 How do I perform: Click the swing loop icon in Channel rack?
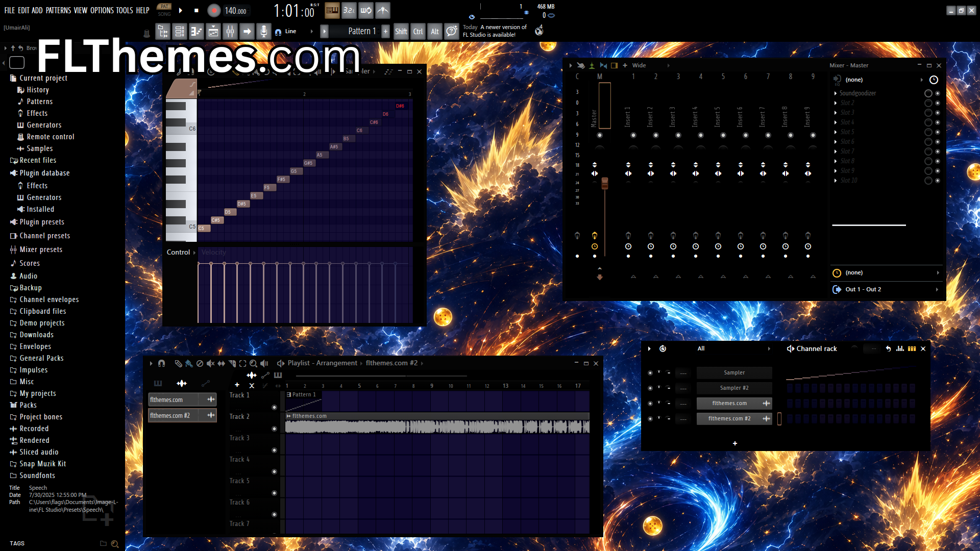point(663,348)
